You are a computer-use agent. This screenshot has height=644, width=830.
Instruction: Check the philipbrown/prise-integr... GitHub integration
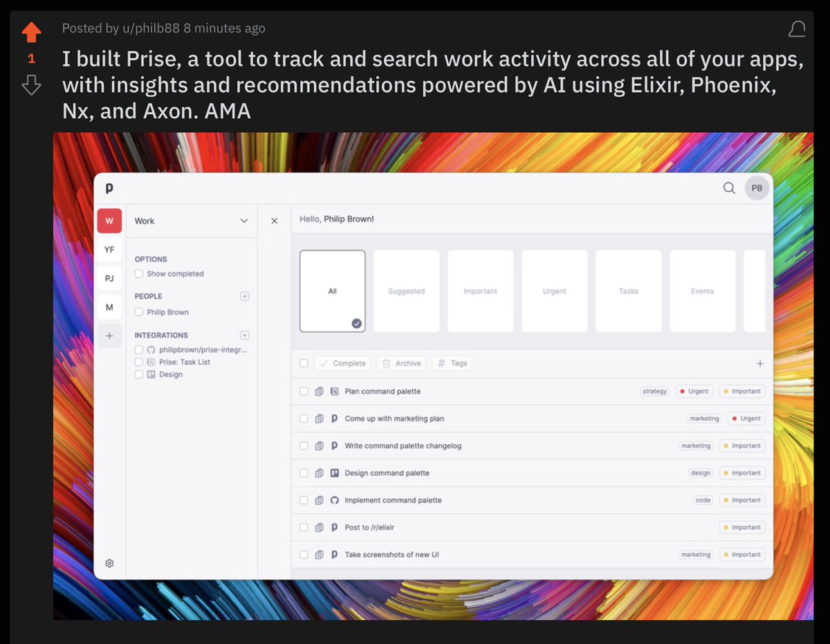pos(139,349)
